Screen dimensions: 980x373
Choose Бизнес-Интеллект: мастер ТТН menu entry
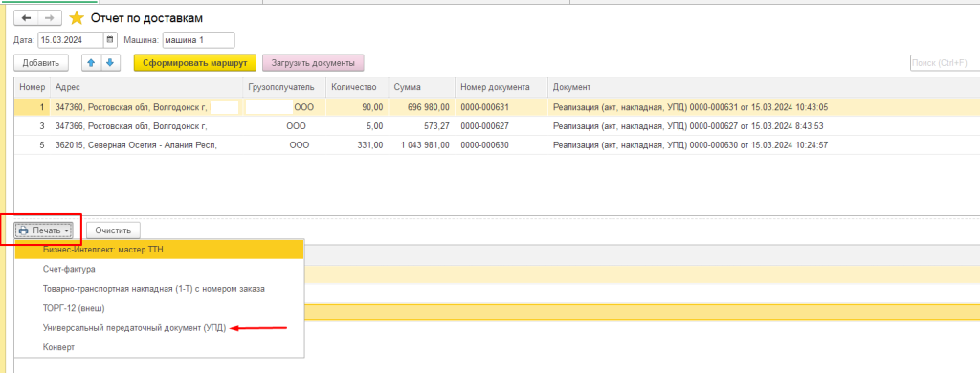[160, 250]
